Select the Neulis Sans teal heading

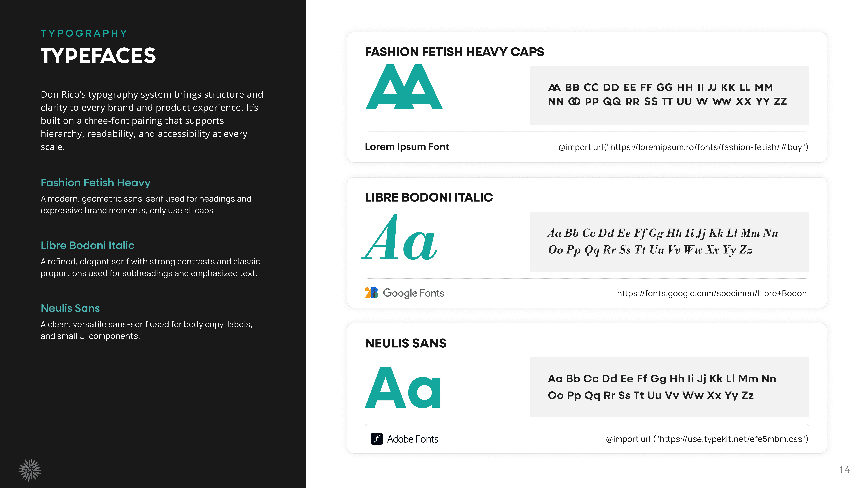coord(70,308)
